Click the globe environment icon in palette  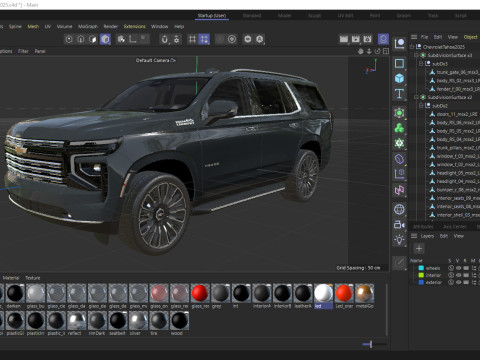point(399,209)
